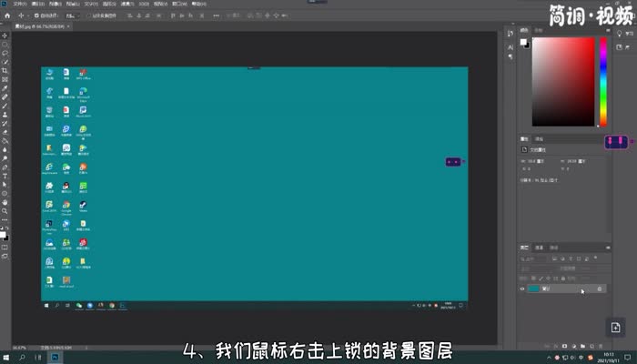The height and width of the screenshot is (364, 637).
Task: Add a layer mask at Layers panel bottom
Action: tap(565, 346)
